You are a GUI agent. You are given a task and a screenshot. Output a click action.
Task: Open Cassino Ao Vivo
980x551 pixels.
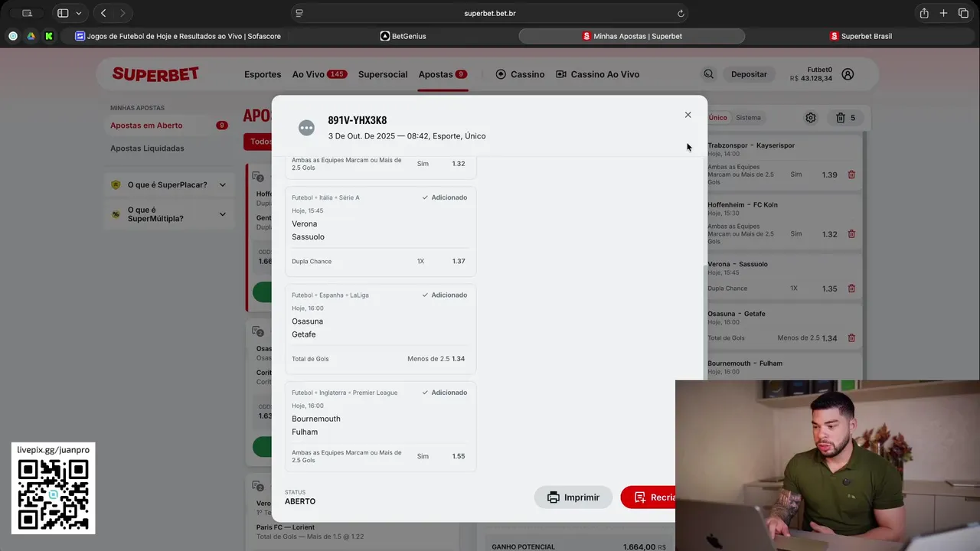597,74
